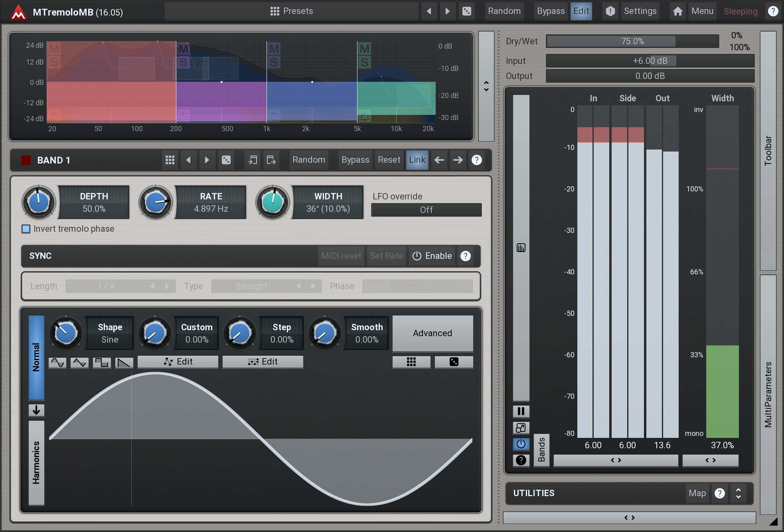Open the Toolbar side panel

click(768, 151)
